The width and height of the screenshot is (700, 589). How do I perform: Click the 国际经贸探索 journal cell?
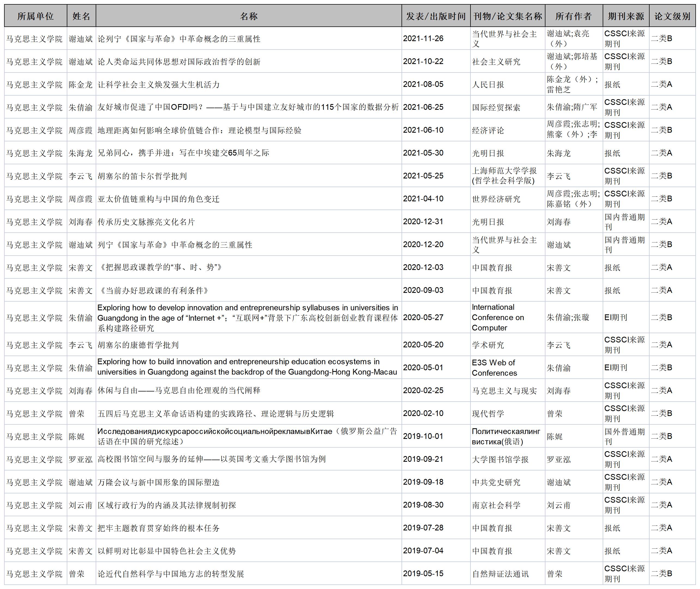pyautogui.click(x=496, y=108)
